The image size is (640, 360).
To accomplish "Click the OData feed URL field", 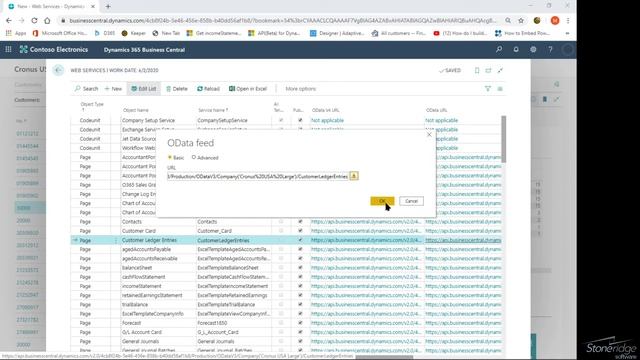I will (258, 176).
